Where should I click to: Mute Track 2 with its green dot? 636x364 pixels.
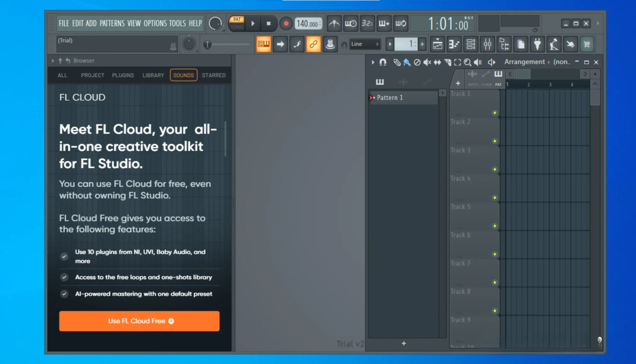(x=495, y=141)
